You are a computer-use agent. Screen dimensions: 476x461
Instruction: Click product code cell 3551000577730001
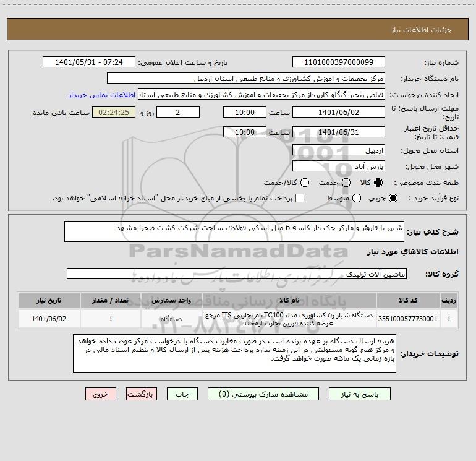click(x=408, y=319)
